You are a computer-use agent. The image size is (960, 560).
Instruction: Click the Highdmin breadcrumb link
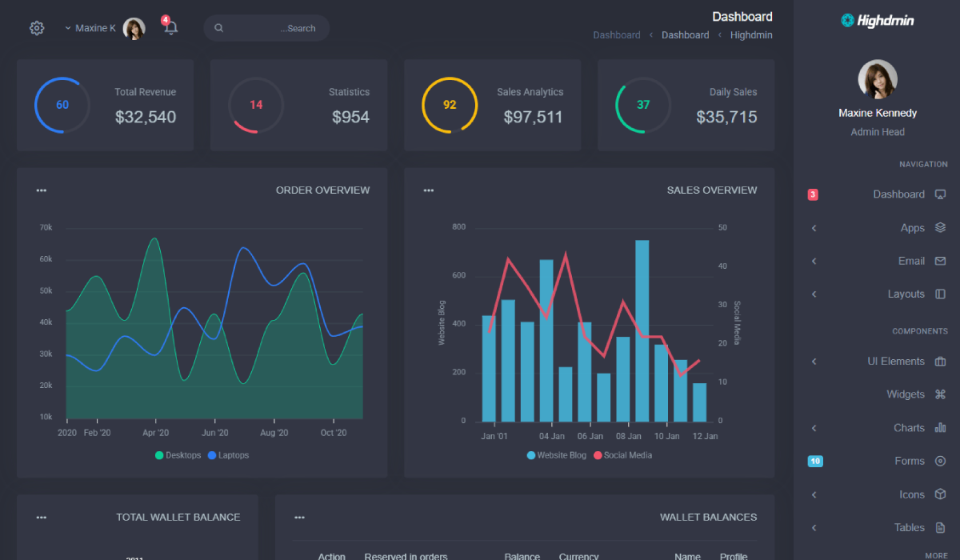point(750,35)
